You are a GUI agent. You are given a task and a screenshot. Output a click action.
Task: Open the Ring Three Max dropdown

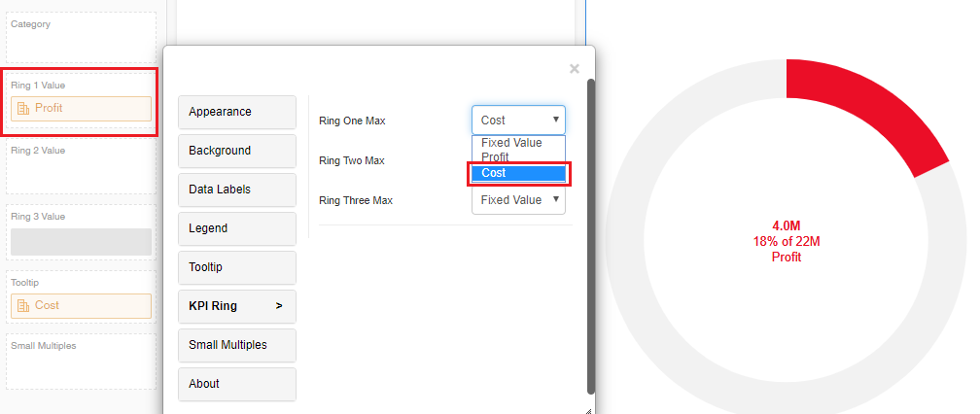pyautogui.click(x=518, y=200)
